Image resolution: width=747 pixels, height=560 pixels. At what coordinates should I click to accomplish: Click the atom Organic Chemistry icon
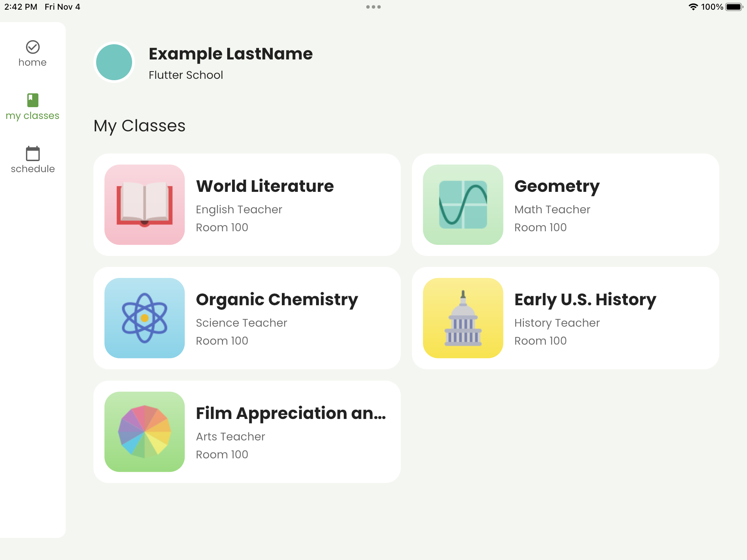(145, 318)
